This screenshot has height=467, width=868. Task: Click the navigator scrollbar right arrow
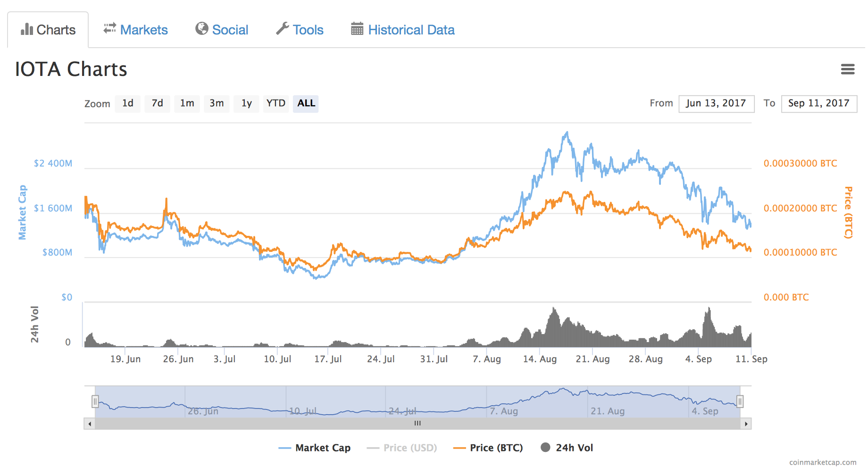(746, 424)
